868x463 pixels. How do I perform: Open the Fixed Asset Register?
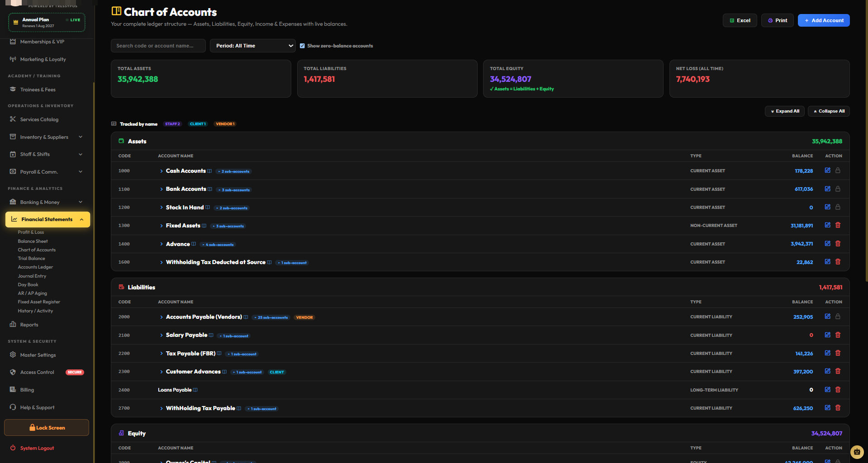(39, 302)
